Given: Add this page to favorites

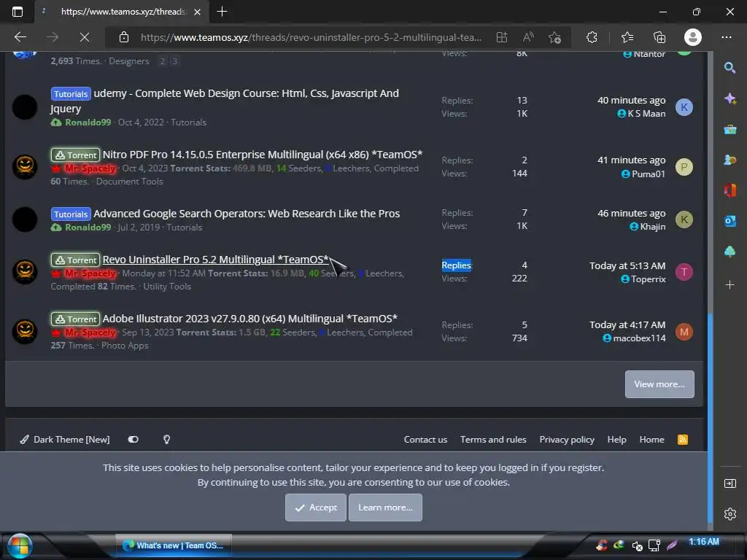Looking at the screenshot, I should (x=554, y=37).
